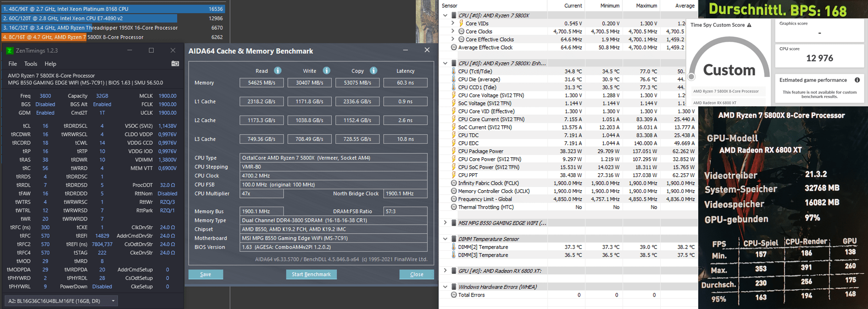Click the clock icon of Average Effective Clock
The width and height of the screenshot is (868, 309).
coord(454,47)
